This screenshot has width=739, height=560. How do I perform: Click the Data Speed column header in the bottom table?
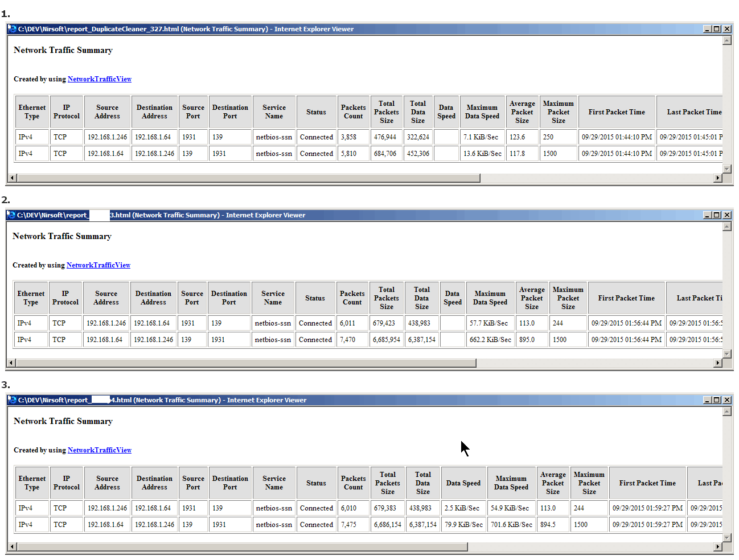tap(463, 483)
